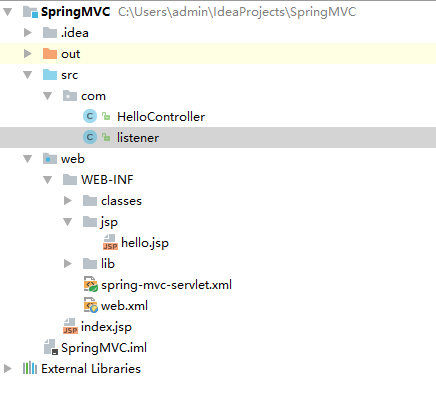The height and width of the screenshot is (394, 436).
Task: Click the jsp folder icon
Action: (90, 222)
